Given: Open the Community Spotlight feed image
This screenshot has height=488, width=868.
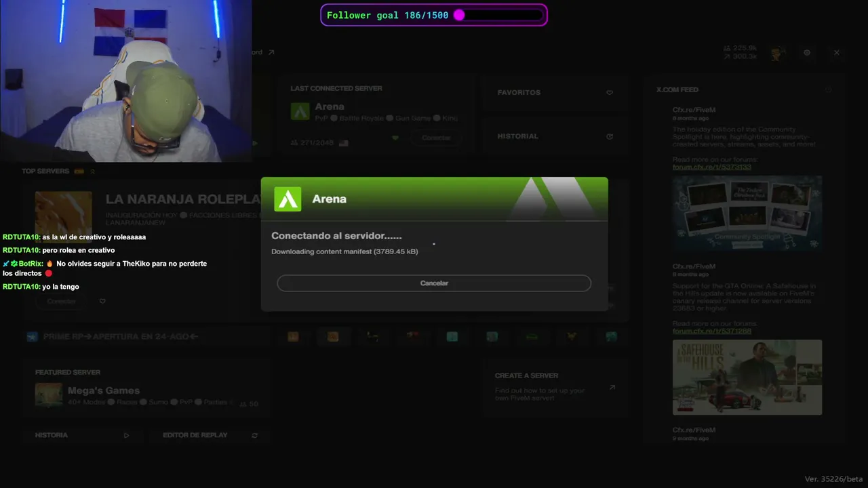Looking at the screenshot, I should click(x=747, y=213).
